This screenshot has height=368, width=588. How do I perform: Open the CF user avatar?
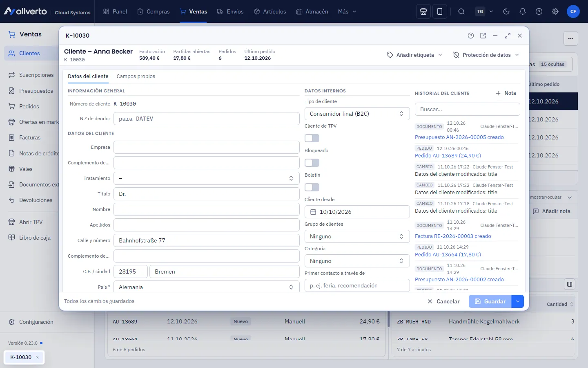573,11
